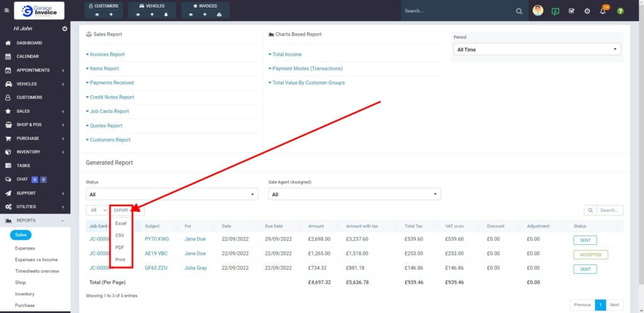This screenshot has height=313, width=644.
Task: Open the Sale Agent dropdown
Action: pyautogui.click(x=354, y=195)
